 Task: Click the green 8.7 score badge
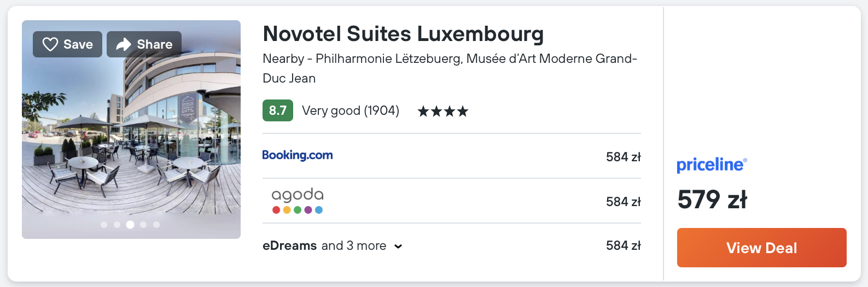[x=278, y=110]
